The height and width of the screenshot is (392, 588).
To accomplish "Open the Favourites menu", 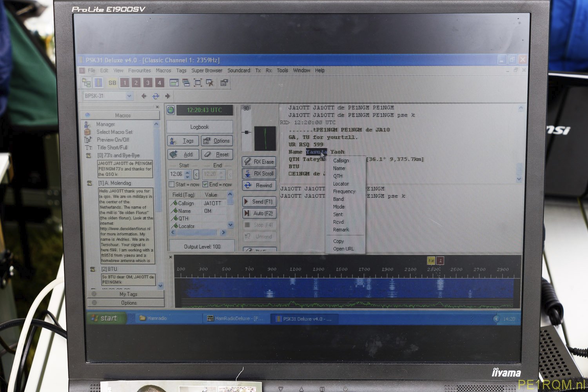I will [140, 71].
